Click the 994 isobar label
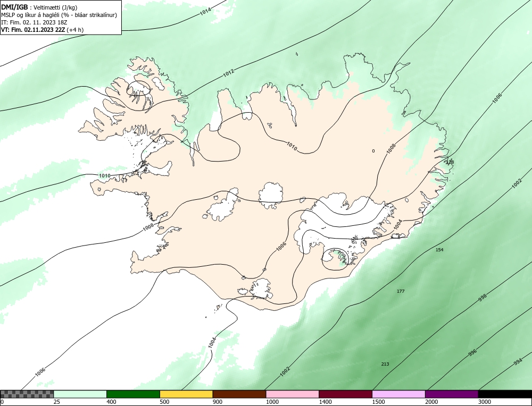Screen dimensions: 532x406 point(518,362)
